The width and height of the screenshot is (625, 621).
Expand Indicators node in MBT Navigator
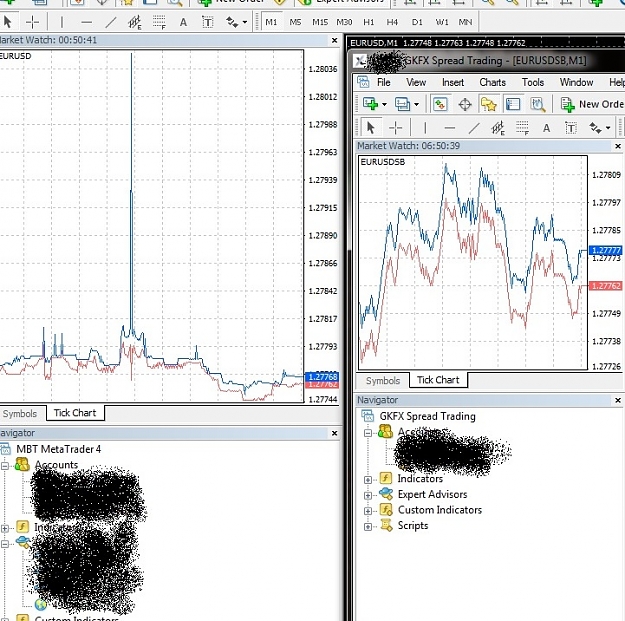tap(5, 529)
